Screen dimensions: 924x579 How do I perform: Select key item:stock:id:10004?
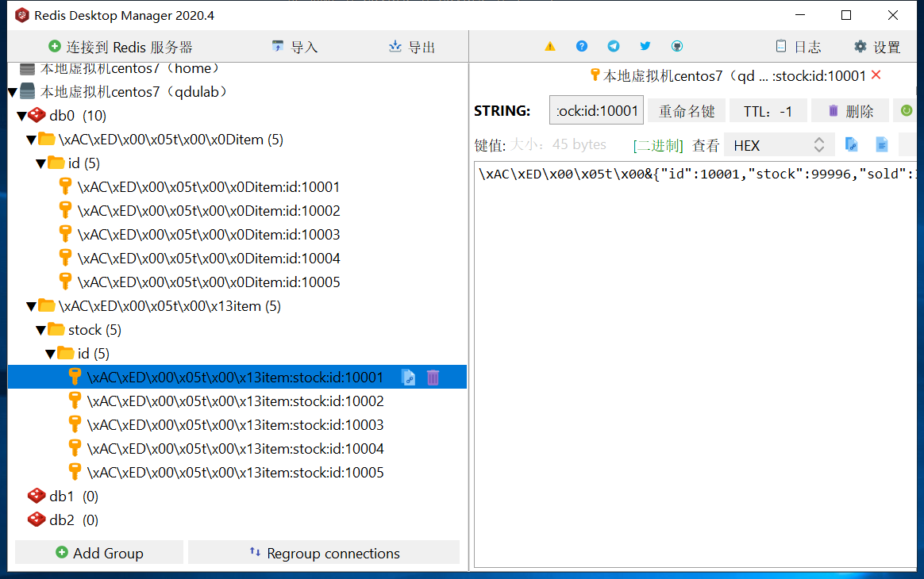235,449
